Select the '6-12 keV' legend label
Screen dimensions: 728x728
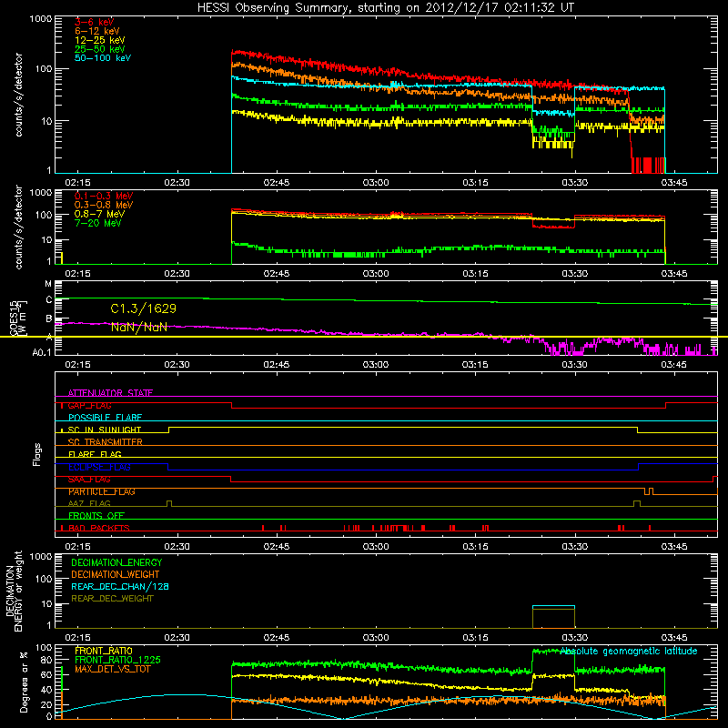tap(96, 31)
